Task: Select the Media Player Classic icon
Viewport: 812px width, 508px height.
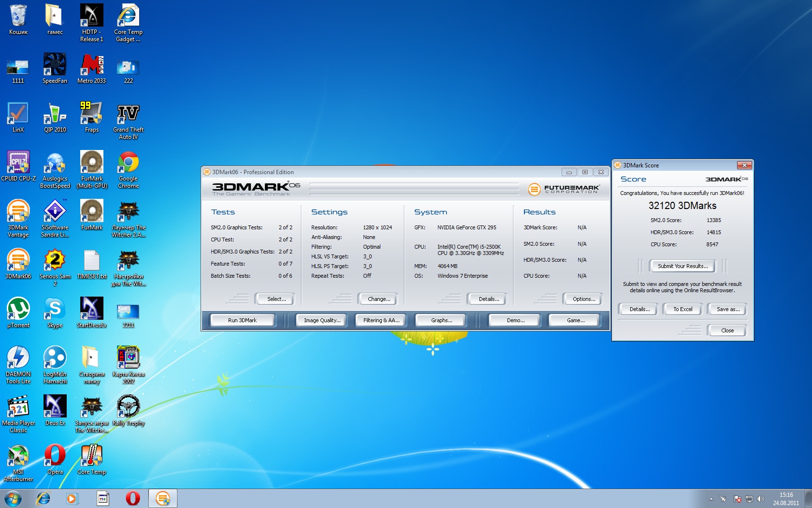Action: coord(18,414)
